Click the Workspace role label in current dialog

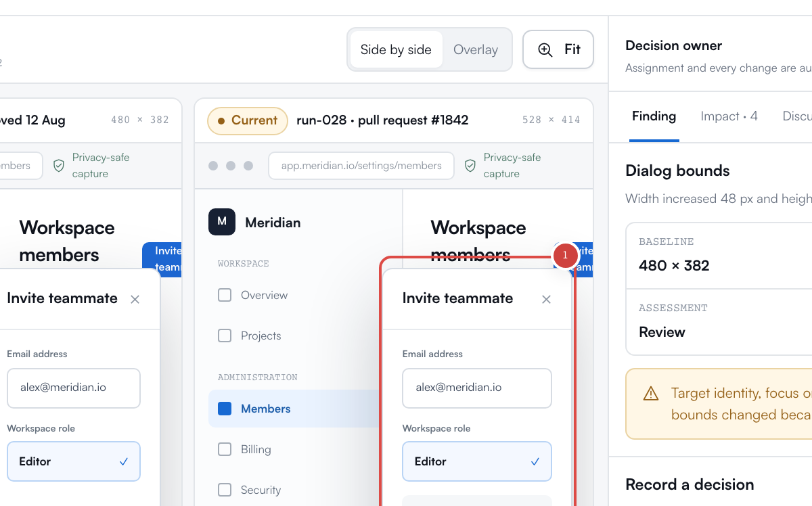tap(436, 428)
